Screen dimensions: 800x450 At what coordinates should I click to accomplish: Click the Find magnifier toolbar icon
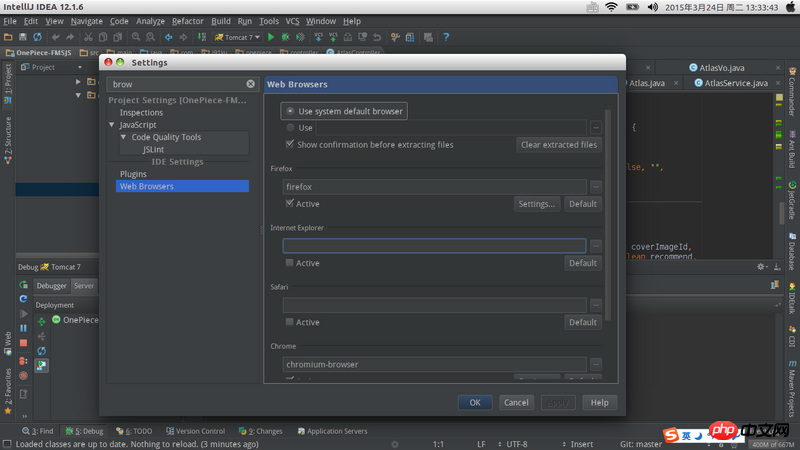(x=136, y=37)
